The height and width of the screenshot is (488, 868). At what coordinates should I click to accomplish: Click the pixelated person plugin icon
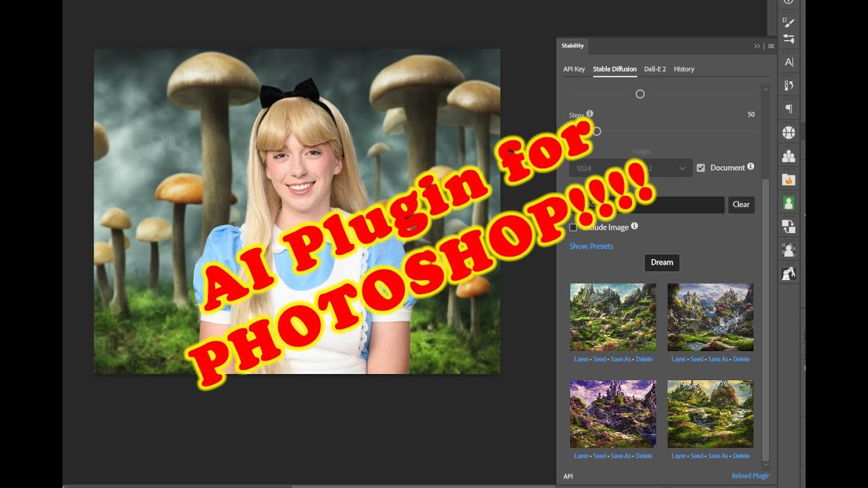(789, 250)
